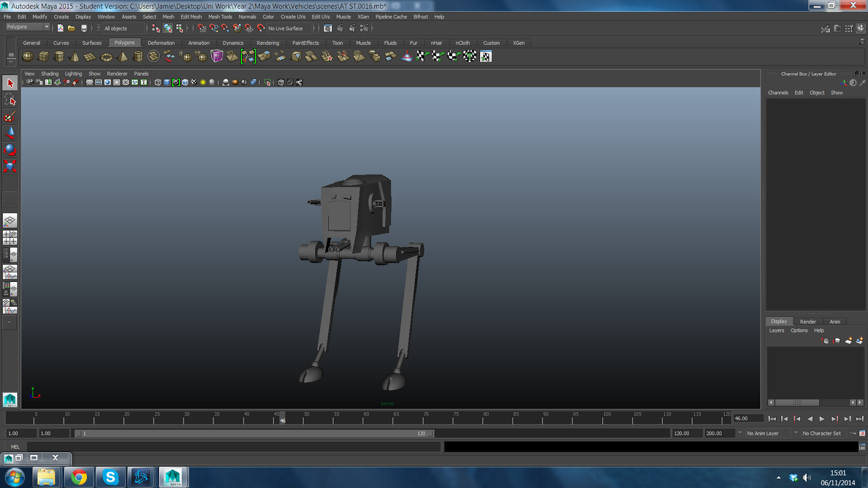Click the purple wireframe cube shelf icon
Image resolution: width=868 pixels, height=488 pixels.
tap(217, 56)
